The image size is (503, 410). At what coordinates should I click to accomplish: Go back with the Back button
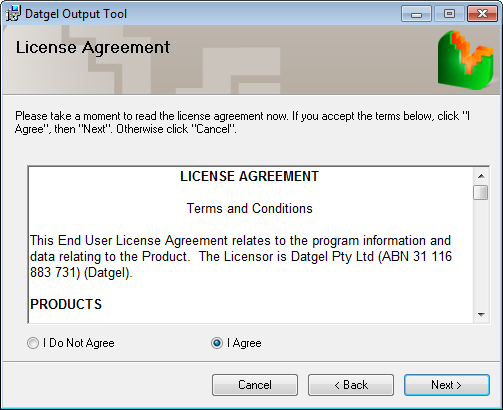point(351,385)
